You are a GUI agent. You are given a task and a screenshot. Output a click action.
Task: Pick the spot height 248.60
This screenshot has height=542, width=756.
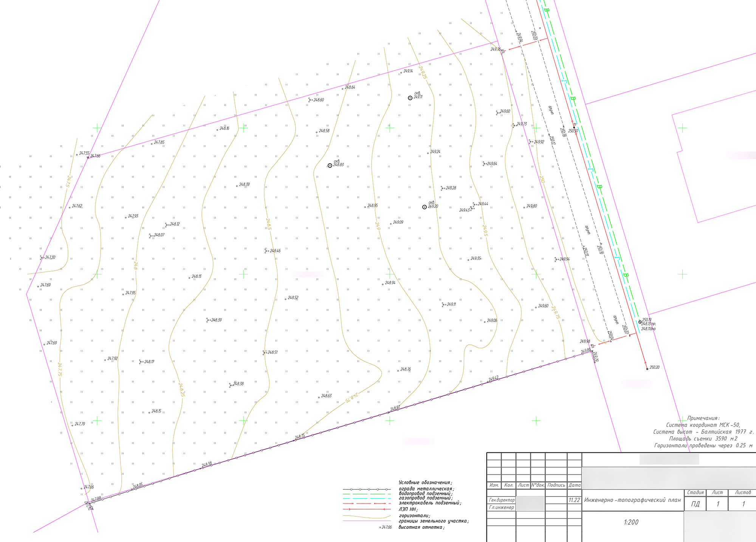[319, 100]
